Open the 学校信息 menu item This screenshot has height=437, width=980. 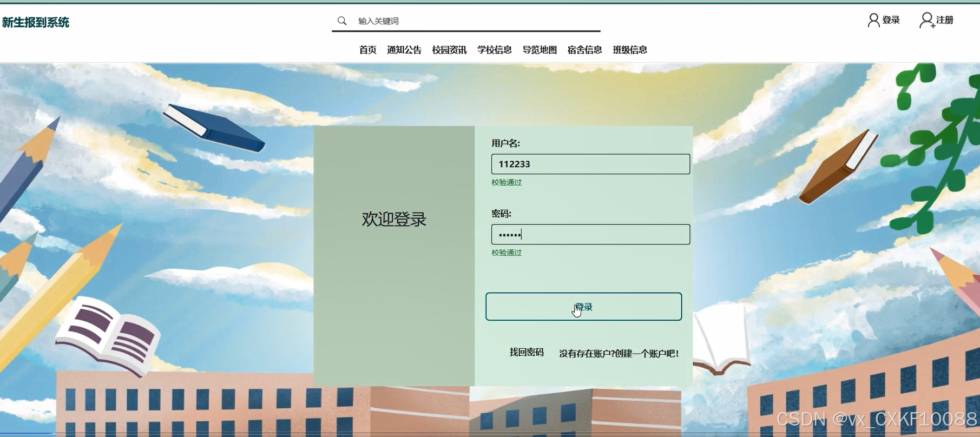tap(495, 50)
